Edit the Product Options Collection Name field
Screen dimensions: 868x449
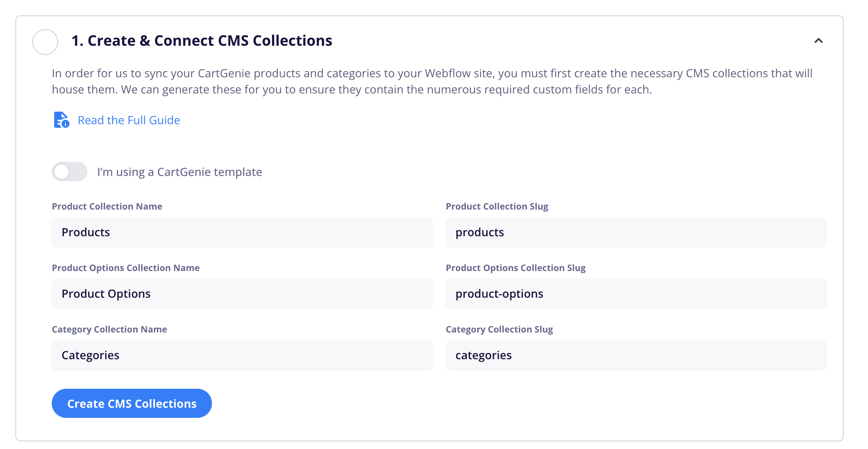(x=242, y=294)
